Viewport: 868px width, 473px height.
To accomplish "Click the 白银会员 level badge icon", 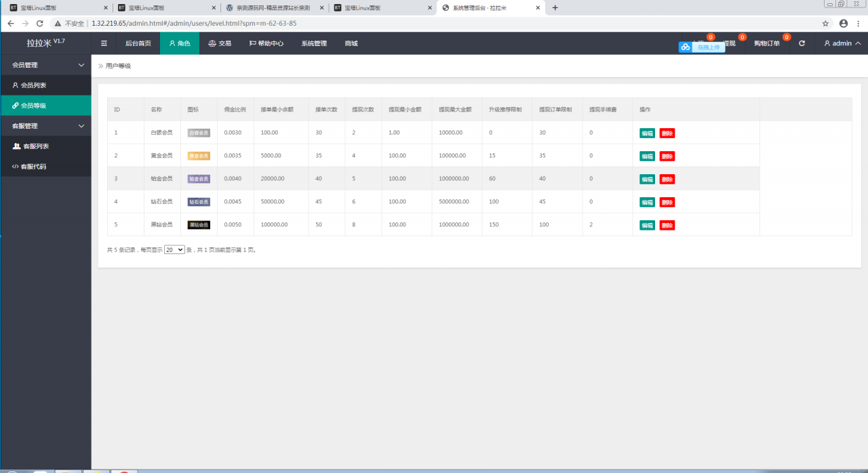I will (x=199, y=133).
